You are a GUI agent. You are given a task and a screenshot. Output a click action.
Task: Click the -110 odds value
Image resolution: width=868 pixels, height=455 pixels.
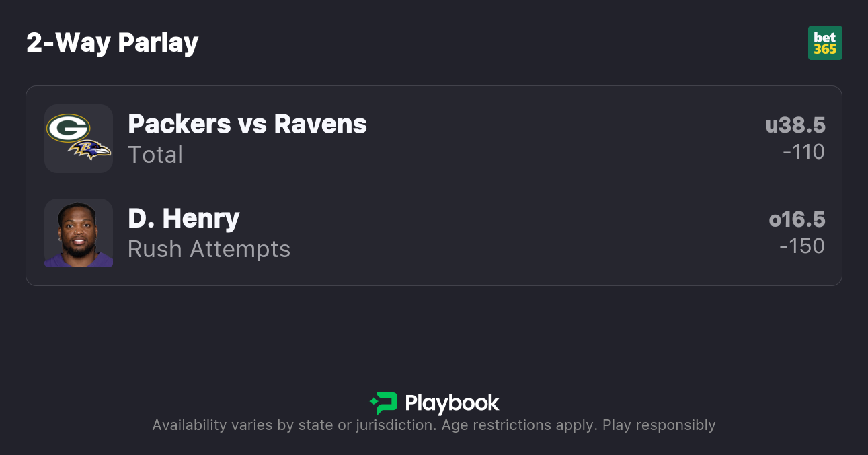click(x=803, y=152)
